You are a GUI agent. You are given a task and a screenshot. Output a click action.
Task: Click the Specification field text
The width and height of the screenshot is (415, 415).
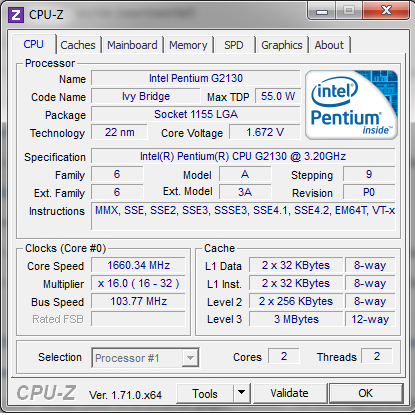tap(243, 156)
